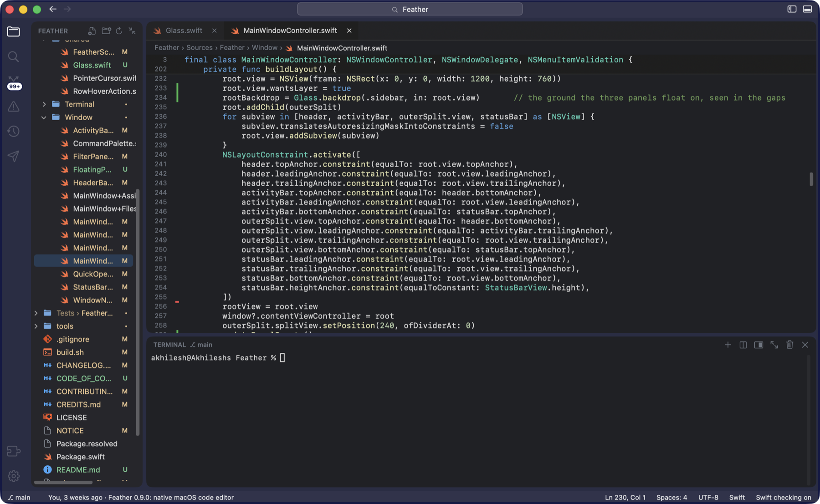
Task: Close the terminal panel
Action: point(805,345)
